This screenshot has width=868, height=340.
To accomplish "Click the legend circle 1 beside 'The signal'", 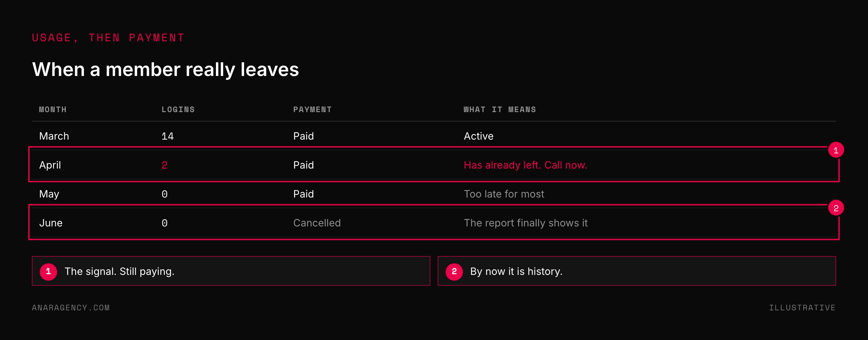I will pos(48,272).
